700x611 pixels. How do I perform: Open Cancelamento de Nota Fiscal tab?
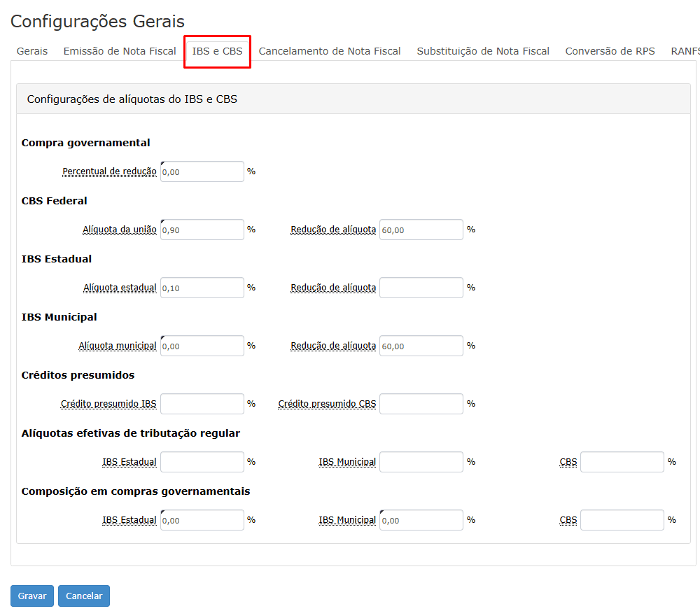(330, 51)
